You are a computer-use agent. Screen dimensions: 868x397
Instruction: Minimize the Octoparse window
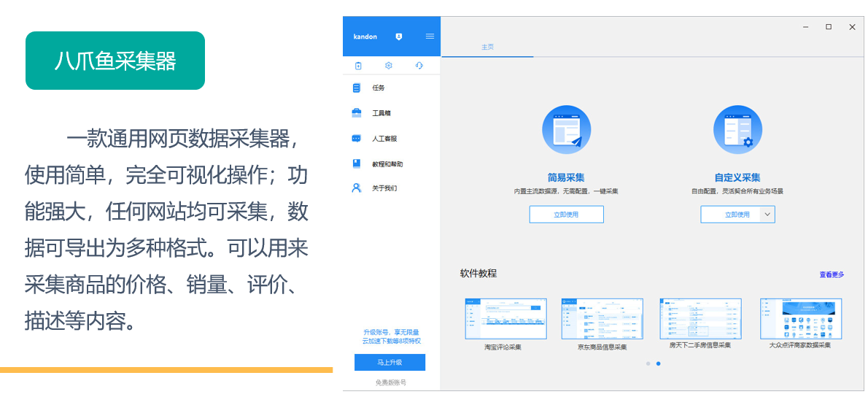tap(806, 26)
